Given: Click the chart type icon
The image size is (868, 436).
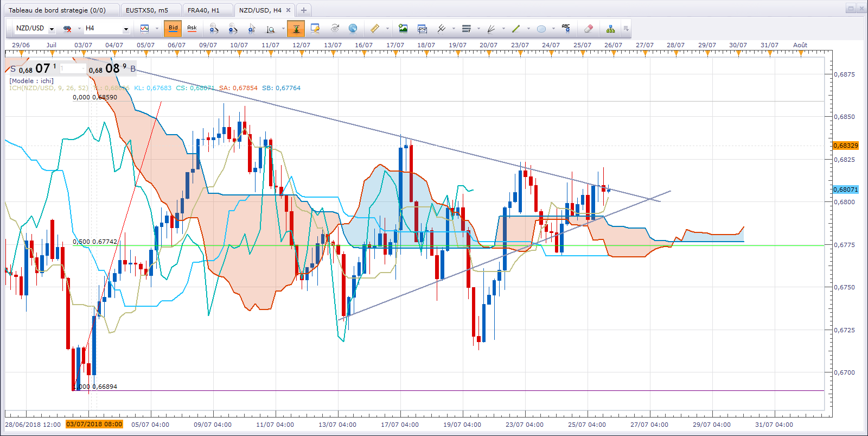Looking at the screenshot, I should (145, 28).
